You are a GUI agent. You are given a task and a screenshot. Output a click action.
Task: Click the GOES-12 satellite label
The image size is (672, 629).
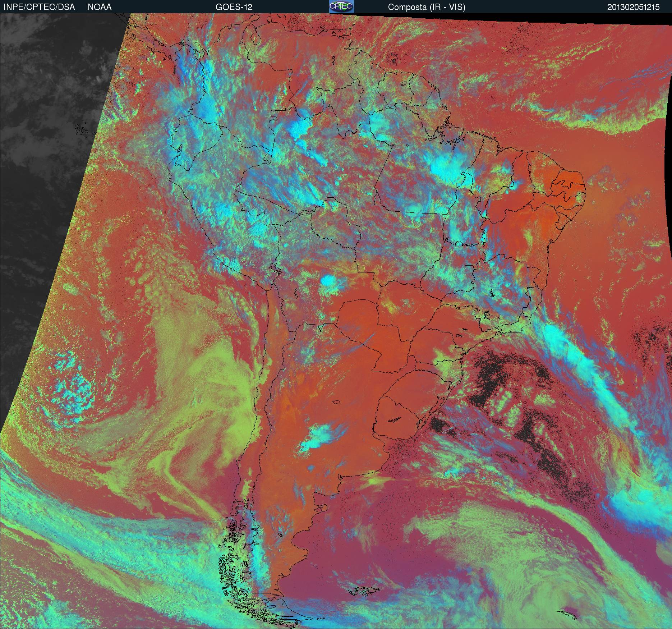point(234,7)
